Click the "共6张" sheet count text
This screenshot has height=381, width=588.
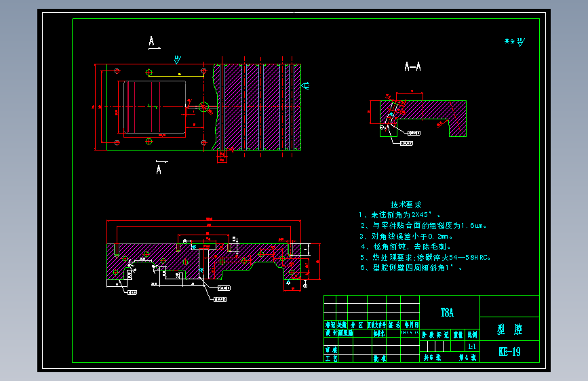point(433,357)
